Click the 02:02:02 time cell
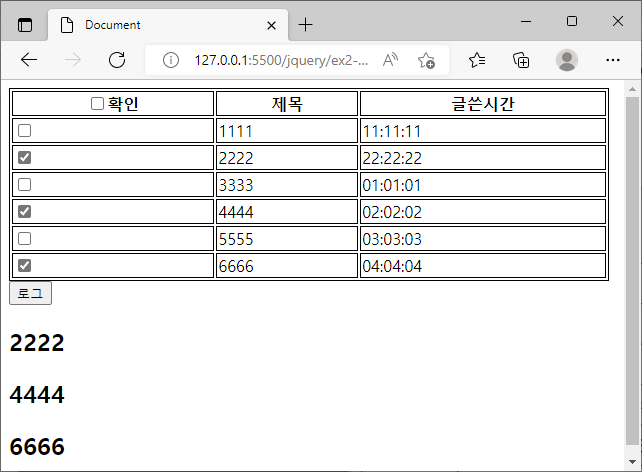 (x=483, y=212)
